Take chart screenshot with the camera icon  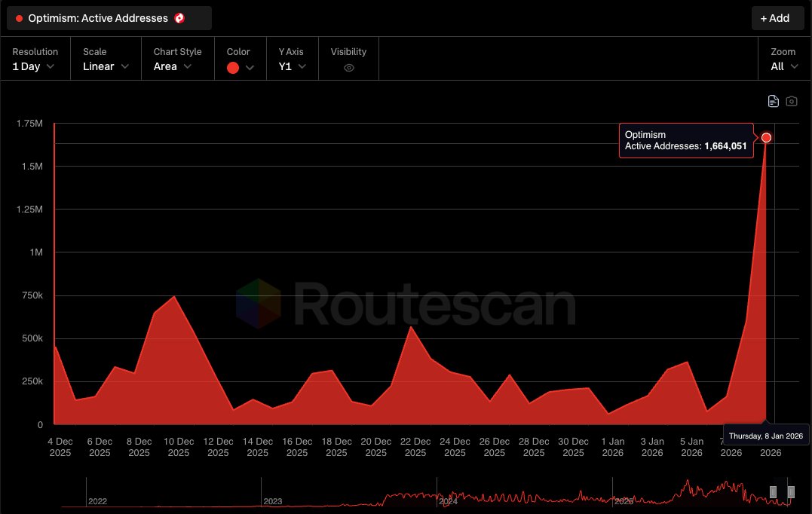tap(792, 101)
